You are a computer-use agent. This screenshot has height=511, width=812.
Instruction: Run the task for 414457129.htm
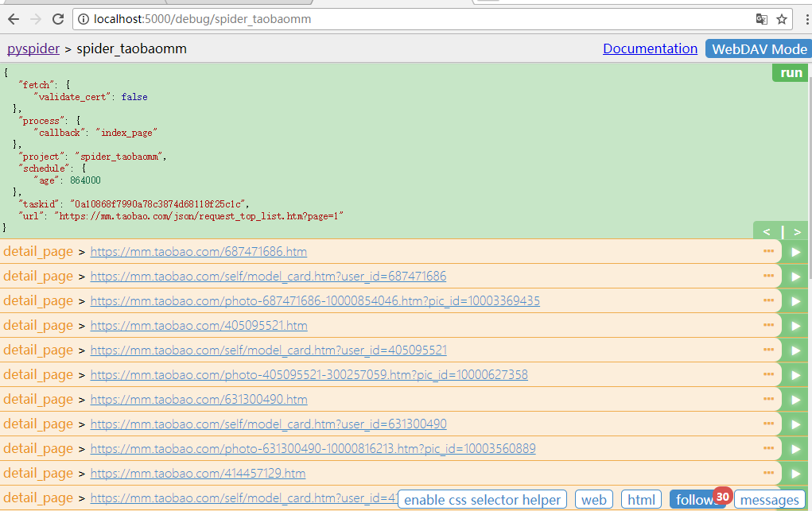[x=795, y=474]
